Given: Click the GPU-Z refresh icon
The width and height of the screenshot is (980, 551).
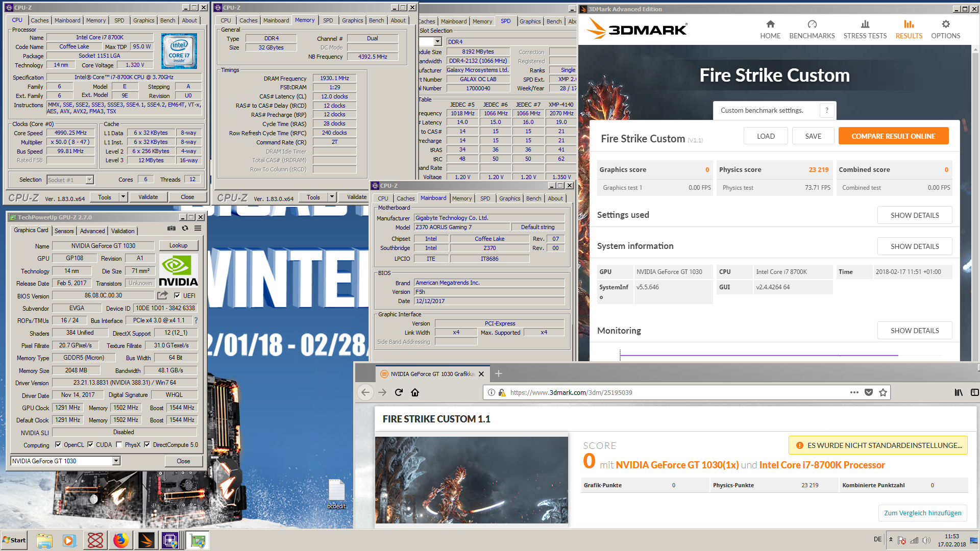Looking at the screenshot, I should click(185, 229).
